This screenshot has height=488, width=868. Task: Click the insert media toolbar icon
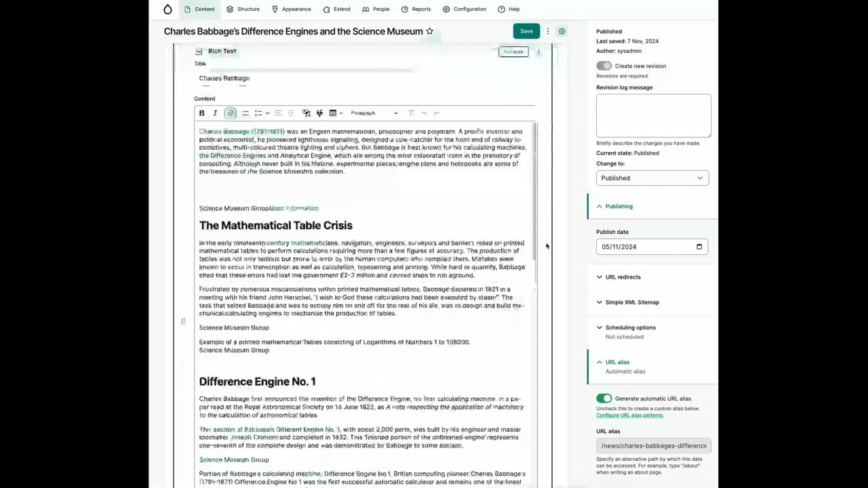[307, 113]
